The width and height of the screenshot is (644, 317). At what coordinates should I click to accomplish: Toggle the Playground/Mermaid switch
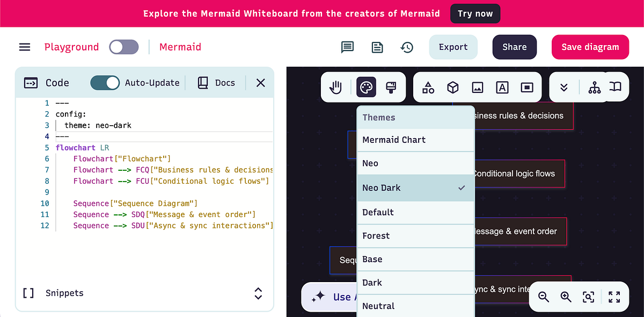point(124,47)
